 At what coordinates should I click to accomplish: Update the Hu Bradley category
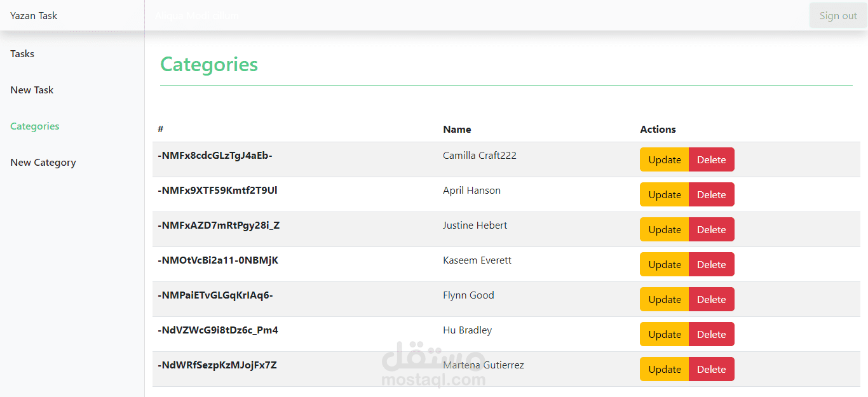click(664, 335)
